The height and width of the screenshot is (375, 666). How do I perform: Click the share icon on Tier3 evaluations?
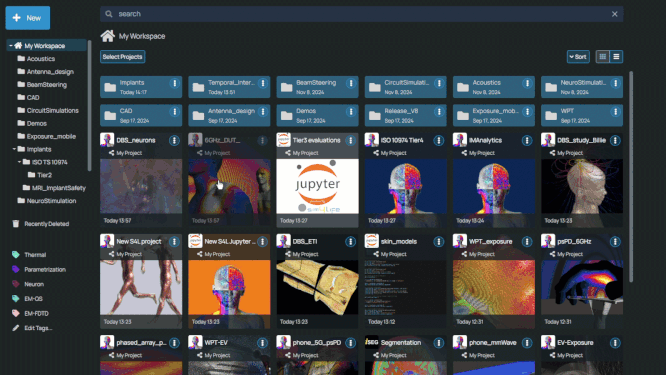coord(288,153)
